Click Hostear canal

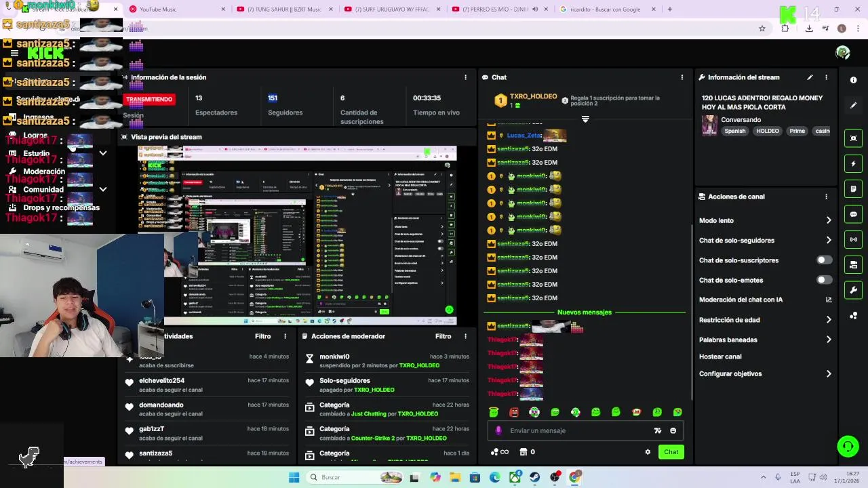[x=720, y=357]
